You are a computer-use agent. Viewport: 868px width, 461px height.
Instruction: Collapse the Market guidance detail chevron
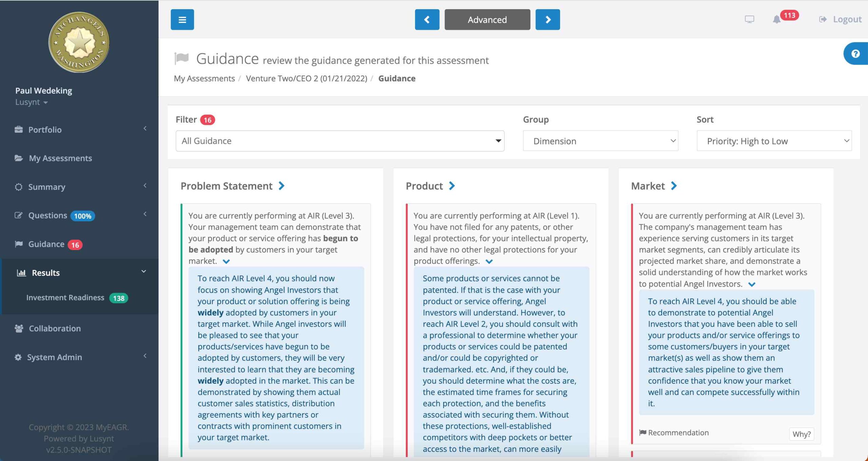pos(752,284)
